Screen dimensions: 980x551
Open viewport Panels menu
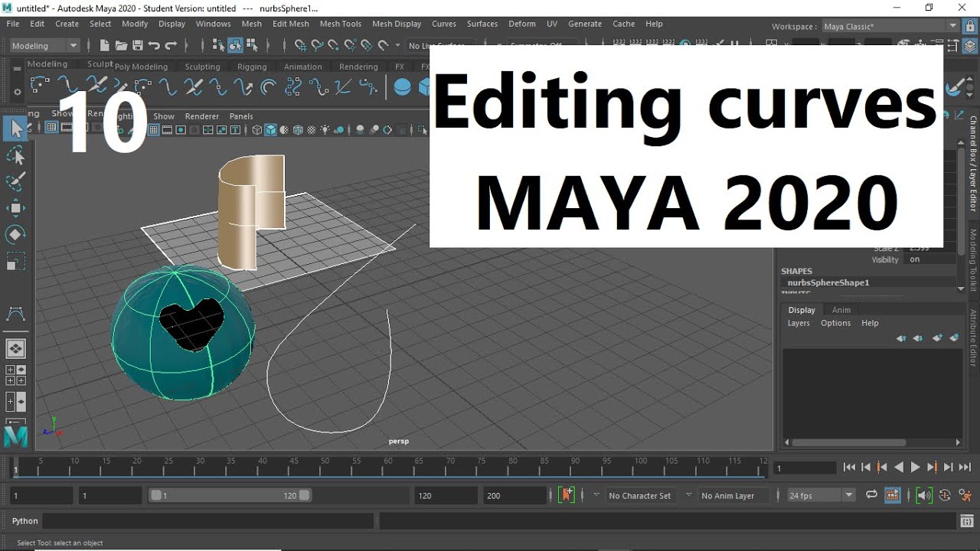(241, 116)
